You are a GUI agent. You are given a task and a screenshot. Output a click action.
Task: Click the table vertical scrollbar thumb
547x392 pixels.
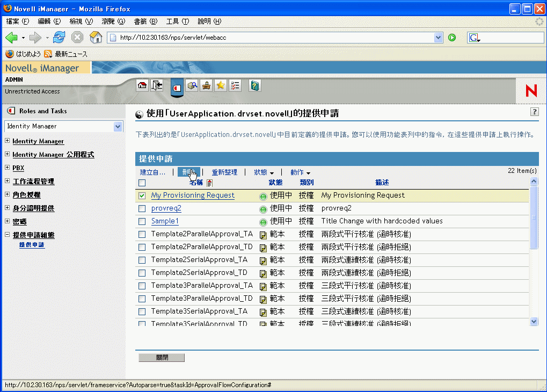click(534, 217)
